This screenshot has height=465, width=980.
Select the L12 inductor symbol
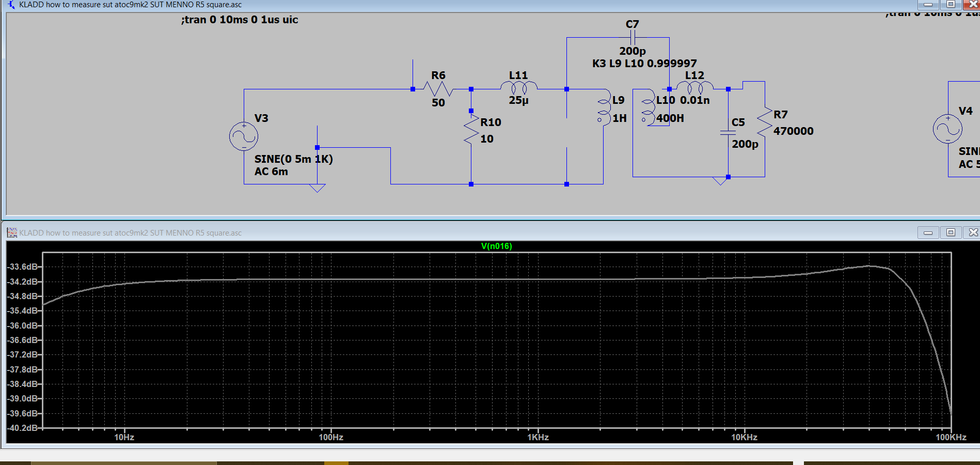click(694, 87)
